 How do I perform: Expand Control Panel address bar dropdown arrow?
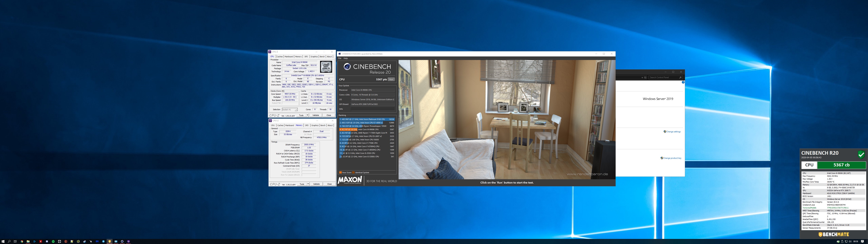(642, 77)
